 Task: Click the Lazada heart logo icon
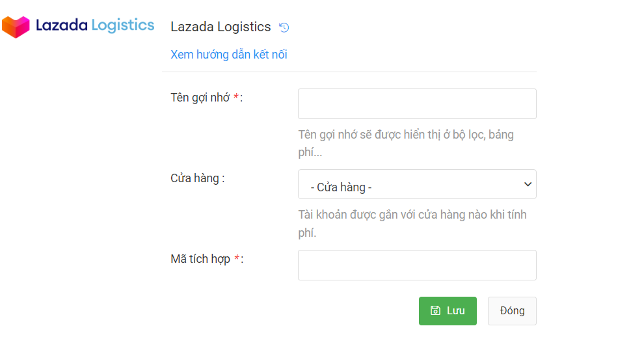click(x=16, y=27)
